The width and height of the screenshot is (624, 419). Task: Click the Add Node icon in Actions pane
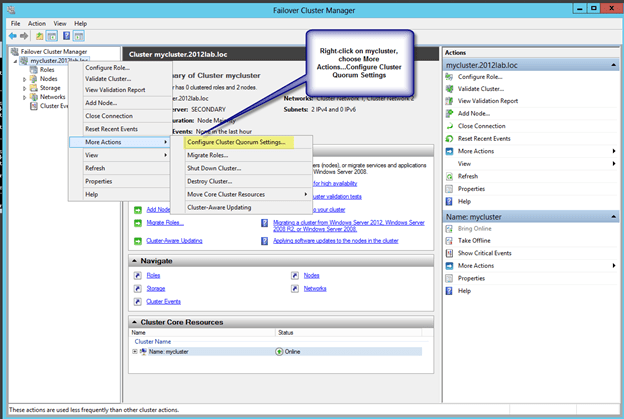(449, 113)
